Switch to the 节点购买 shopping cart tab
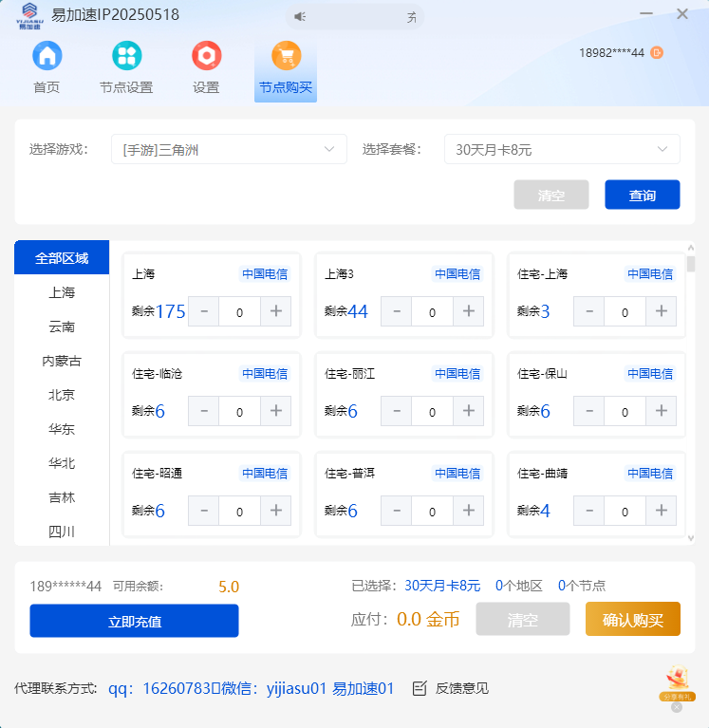 286,69
